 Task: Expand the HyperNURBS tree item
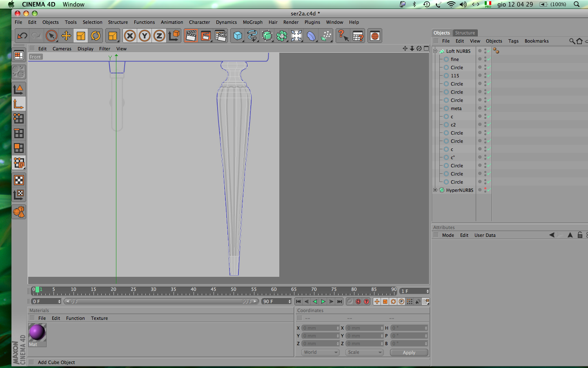(x=435, y=190)
